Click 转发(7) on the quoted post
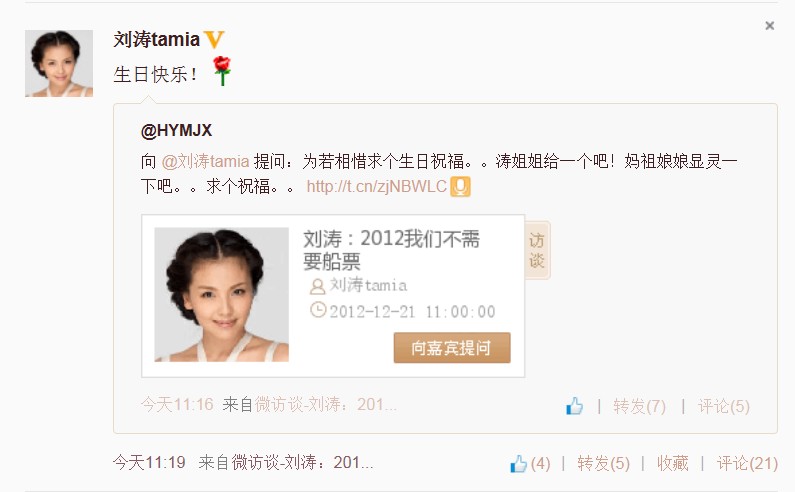795x492 pixels. (x=639, y=406)
